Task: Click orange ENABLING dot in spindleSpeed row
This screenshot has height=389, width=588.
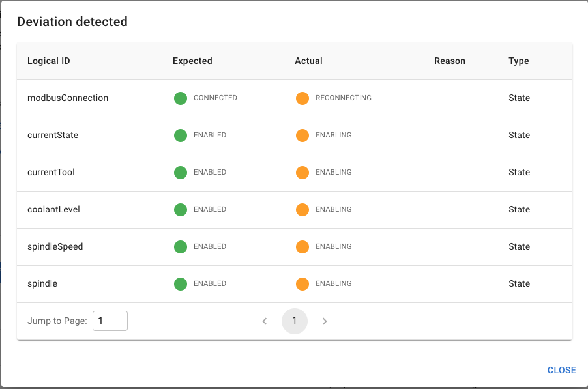Action: pyautogui.click(x=302, y=247)
